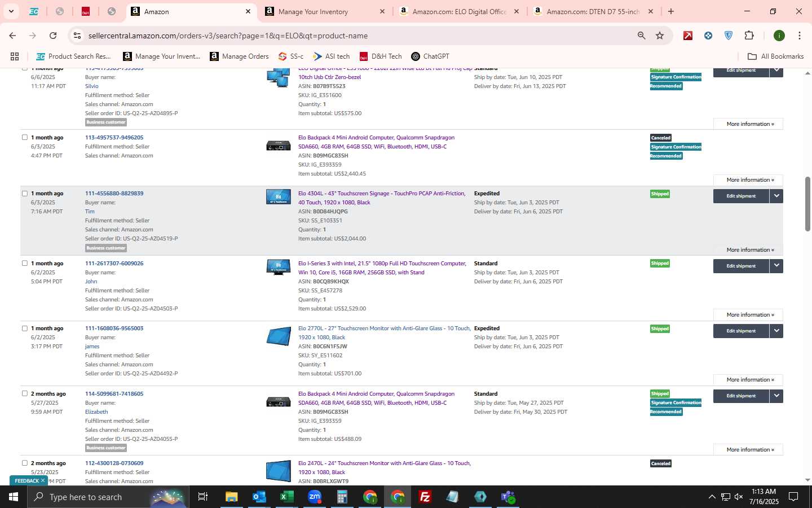Screen dimensions: 812x508
Task: Open the Adobe Acrobat extension icon
Action: 688,36
